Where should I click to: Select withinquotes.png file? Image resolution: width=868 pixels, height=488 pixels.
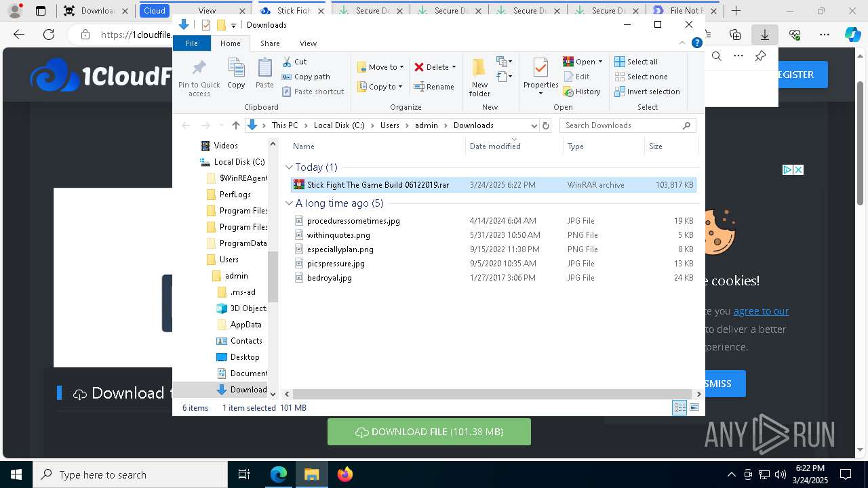[494, 235]
